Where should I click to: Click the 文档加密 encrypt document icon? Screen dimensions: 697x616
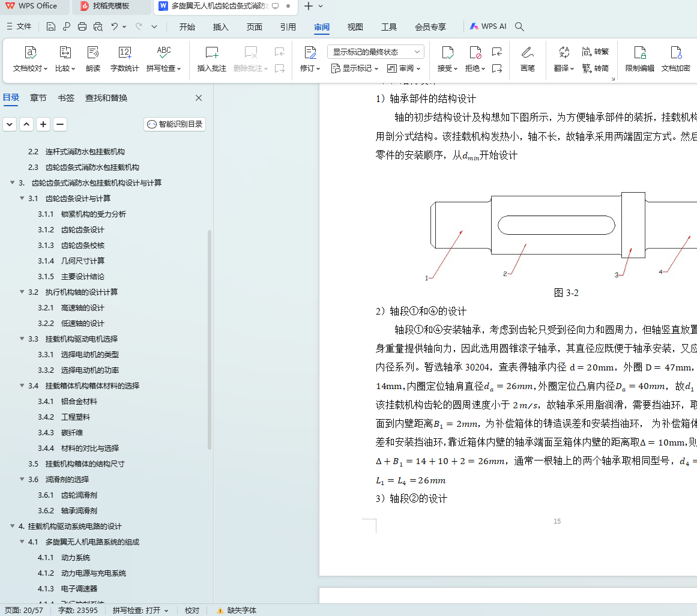675,52
